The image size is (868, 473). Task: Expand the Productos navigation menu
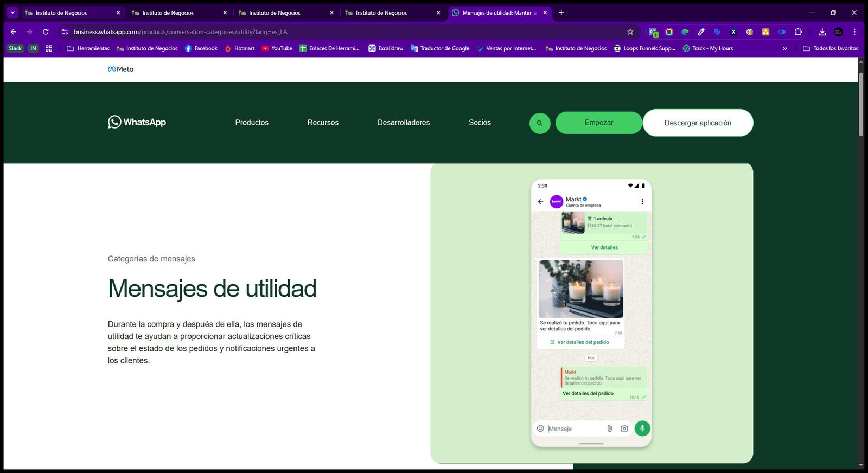(x=252, y=123)
